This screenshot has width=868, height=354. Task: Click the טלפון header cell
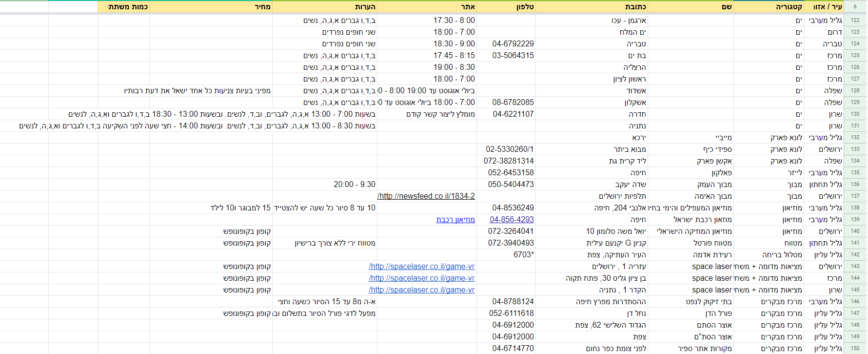click(x=506, y=7)
